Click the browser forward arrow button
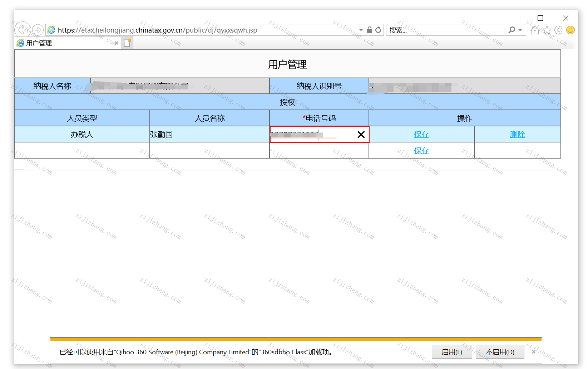The width and height of the screenshot is (588, 369). pyautogui.click(x=38, y=30)
